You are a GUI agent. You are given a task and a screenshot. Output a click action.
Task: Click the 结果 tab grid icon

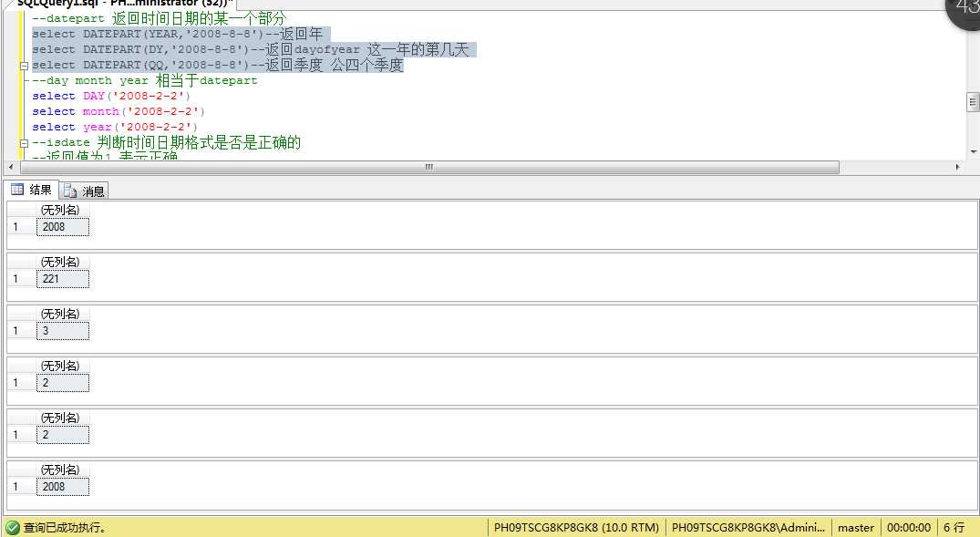[17, 190]
